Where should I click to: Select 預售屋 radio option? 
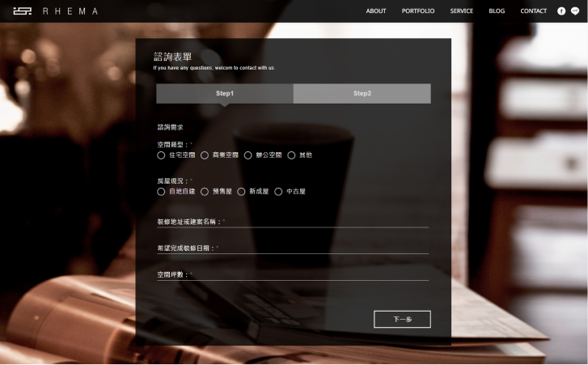(x=205, y=192)
